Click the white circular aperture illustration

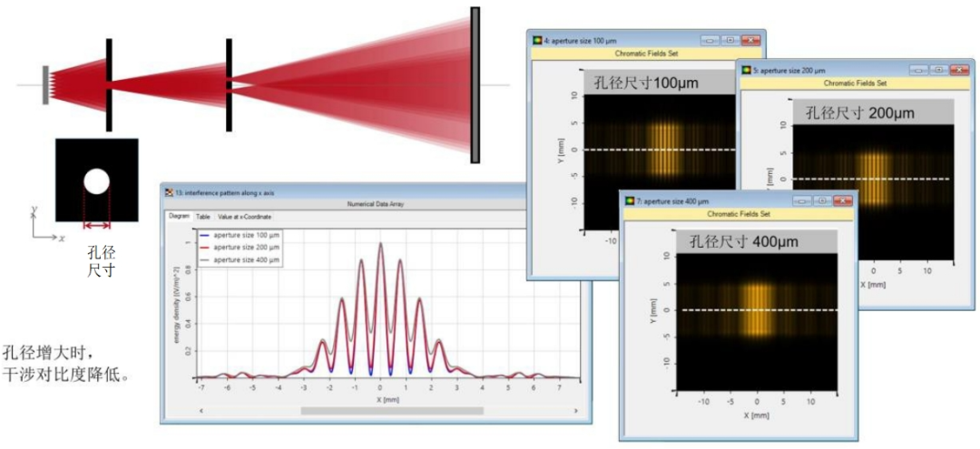(97, 181)
